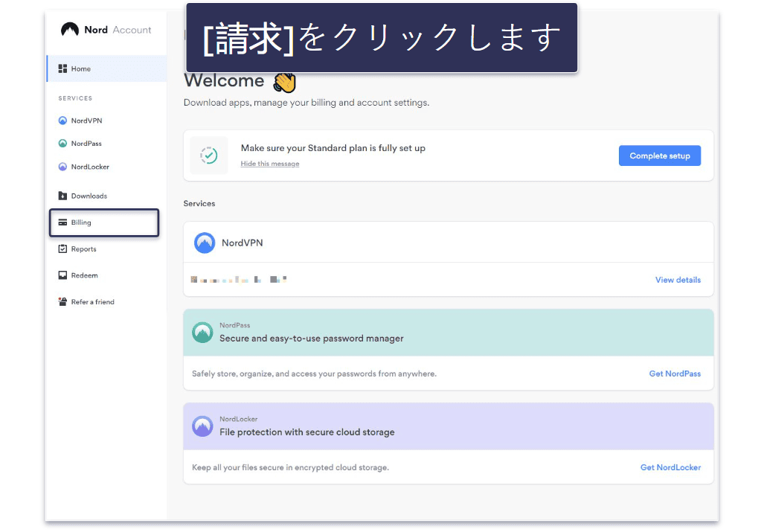Click the small 'NordLocker' label in purple card
The image size is (764, 532).
[238, 419]
